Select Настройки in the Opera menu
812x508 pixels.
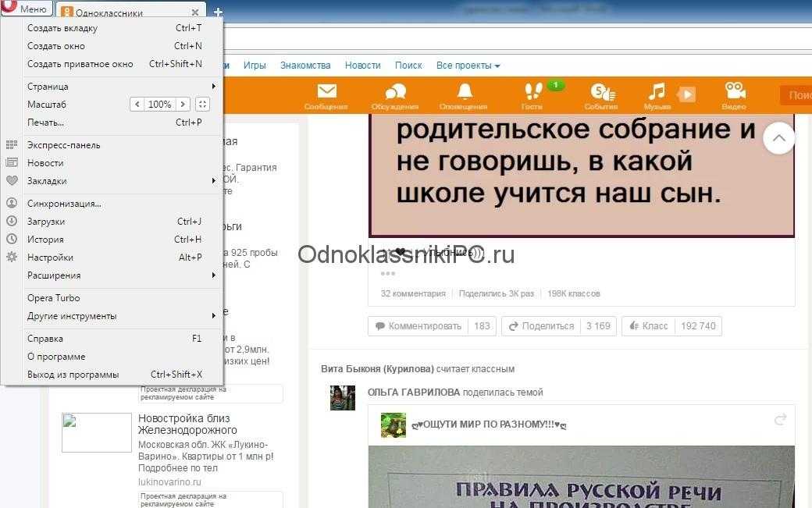pyautogui.click(x=51, y=258)
